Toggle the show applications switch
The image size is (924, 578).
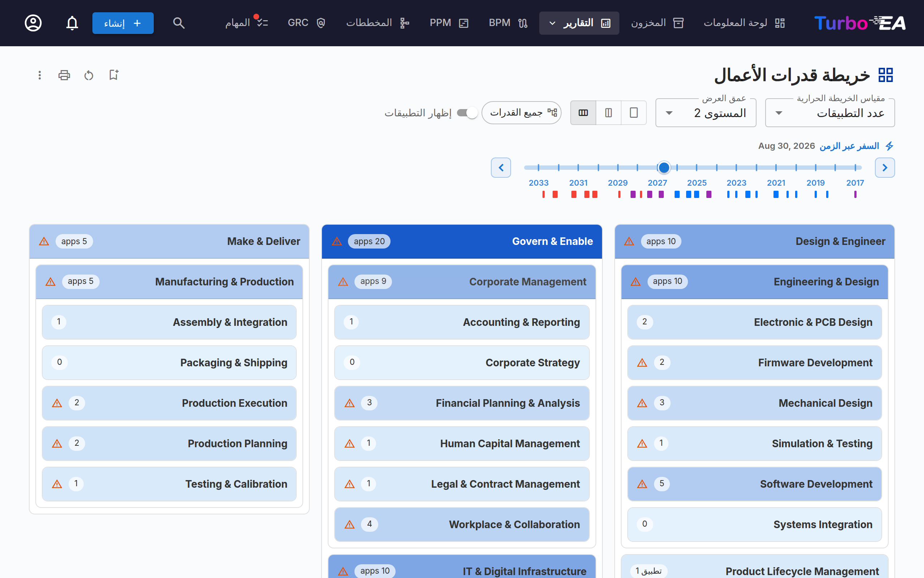point(467,113)
